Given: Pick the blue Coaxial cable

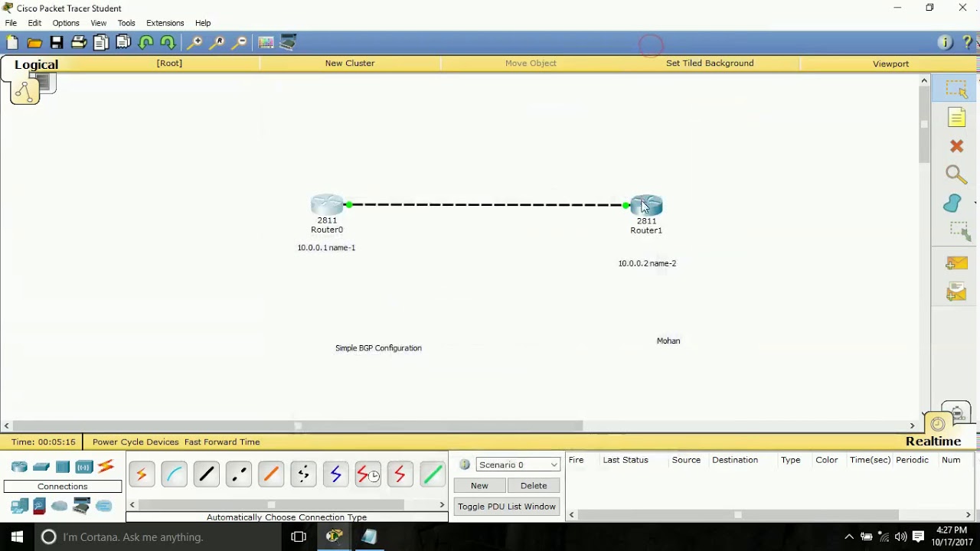Looking at the screenshot, I should (335, 475).
